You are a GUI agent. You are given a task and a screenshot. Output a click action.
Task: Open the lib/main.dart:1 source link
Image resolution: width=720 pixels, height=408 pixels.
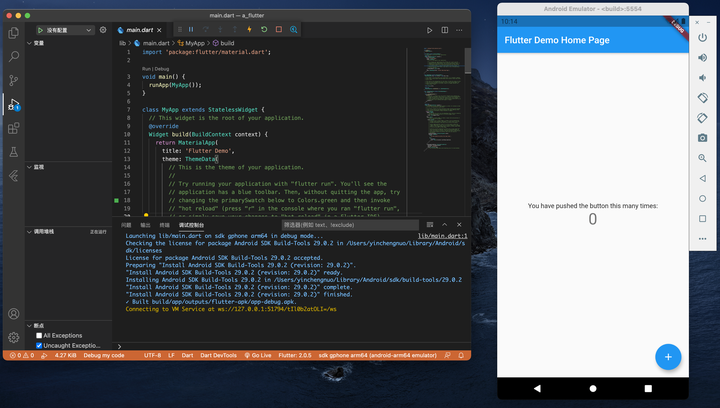click(x=443, y=236)
